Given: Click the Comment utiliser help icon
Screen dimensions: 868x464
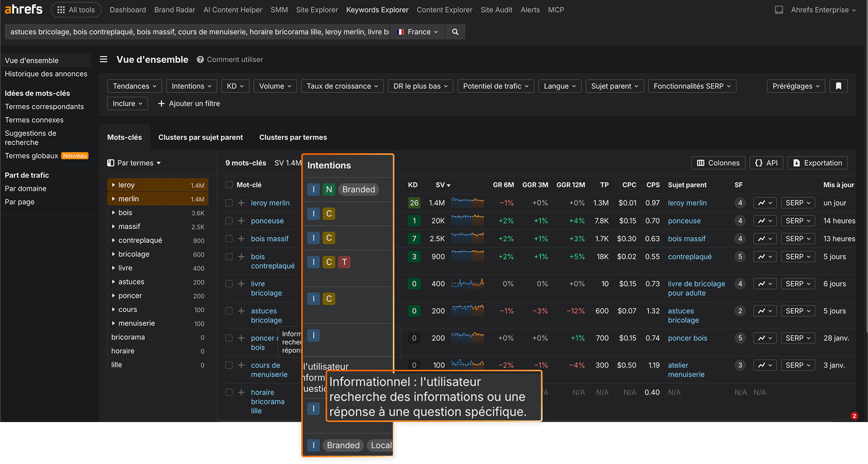Looking at the screenshot, I should pos(200,60).
